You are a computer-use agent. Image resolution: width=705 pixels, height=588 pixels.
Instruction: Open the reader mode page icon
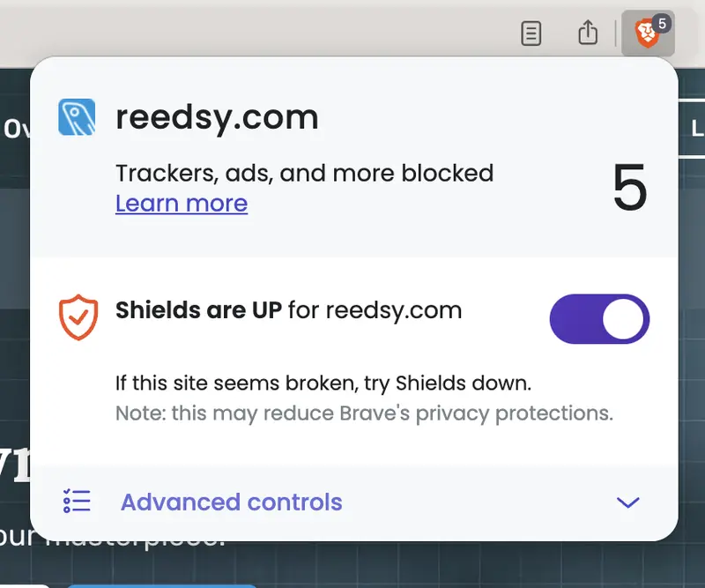[531, 34]
